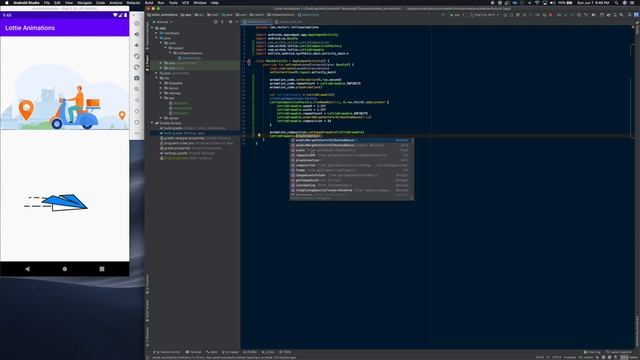Image resolution: width=640 pixels, height=360 pixels.
Task: Expand the mipmap folder node
Action: pyautogui.click(x=161, y=93)
